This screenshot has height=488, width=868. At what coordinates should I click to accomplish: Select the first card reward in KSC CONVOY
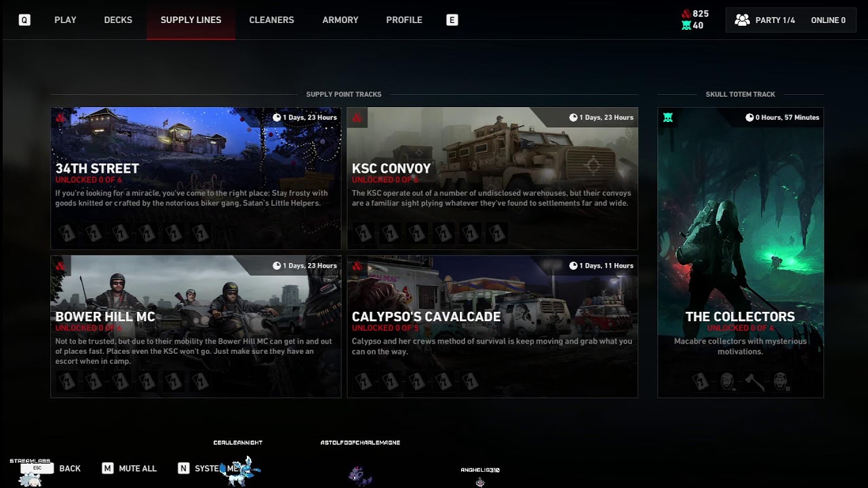coord(363,234)
